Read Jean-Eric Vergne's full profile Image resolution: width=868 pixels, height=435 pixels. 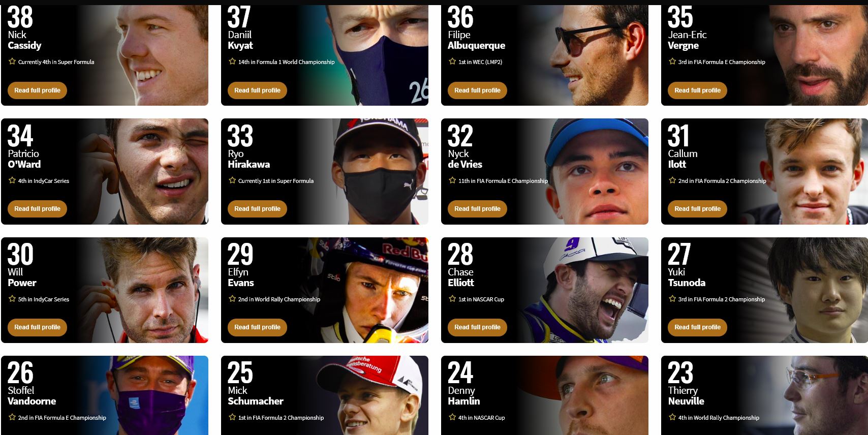click(x=697, y=90)
